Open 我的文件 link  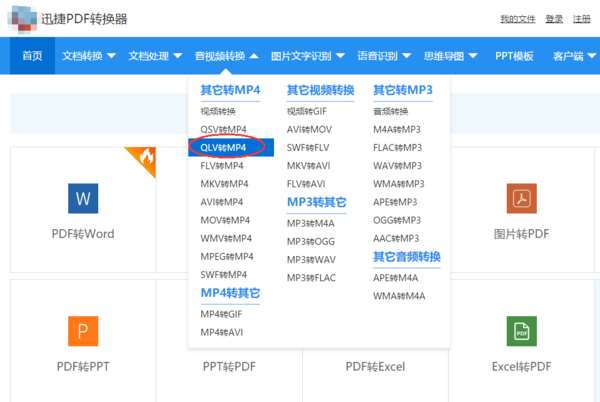(517, 19)
